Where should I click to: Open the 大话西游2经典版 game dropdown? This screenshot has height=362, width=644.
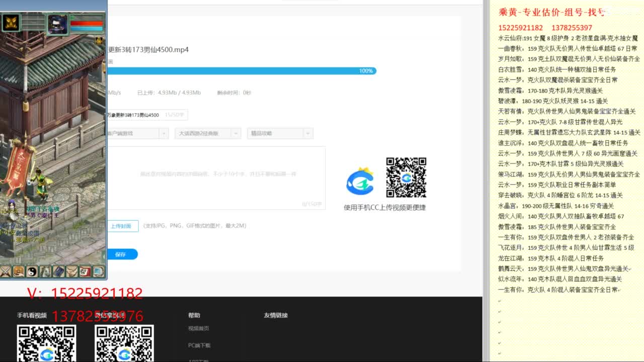tap(208, 133)
